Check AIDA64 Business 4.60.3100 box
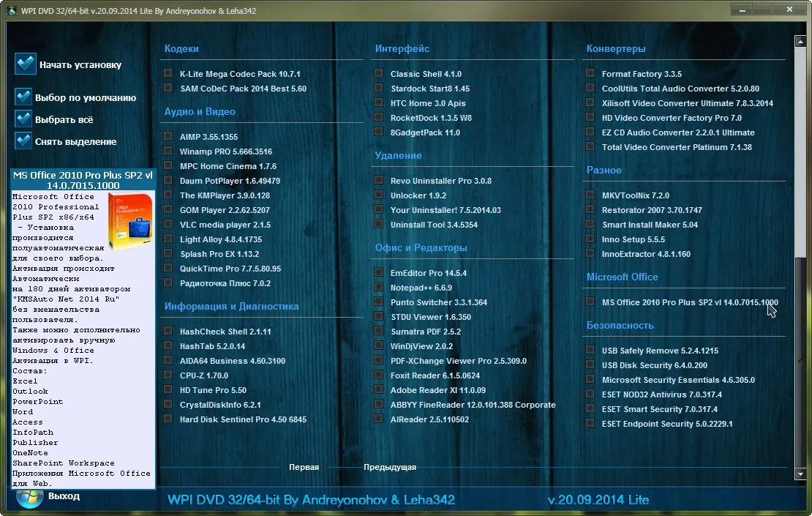This screenshot has width=812, height=516. (x=168, y=360)
